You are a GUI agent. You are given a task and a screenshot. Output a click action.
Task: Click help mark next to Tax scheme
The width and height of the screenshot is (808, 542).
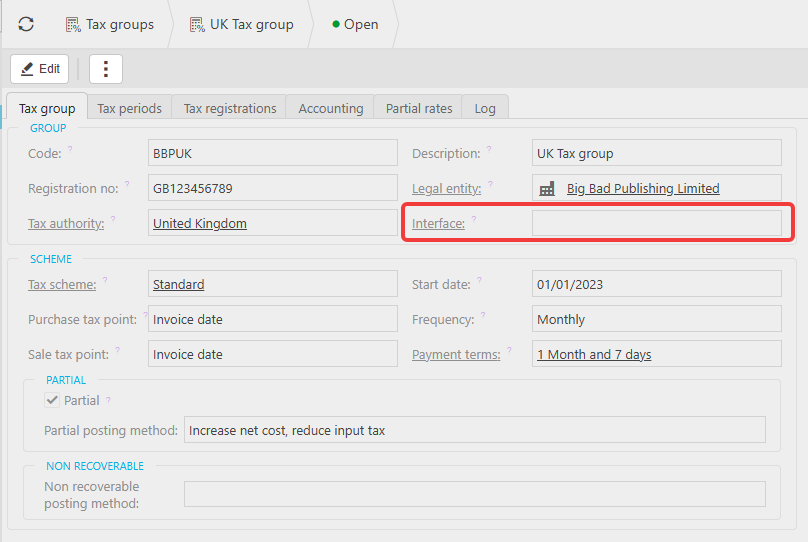point(105,279)
